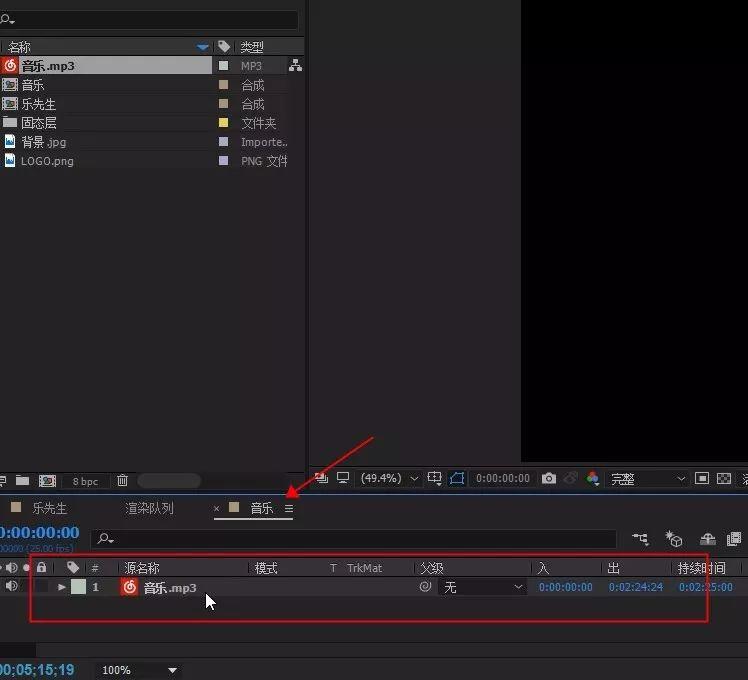The image size is (748, 680).
Task: Click the Project panel search field
Action: tap(149, 20)
